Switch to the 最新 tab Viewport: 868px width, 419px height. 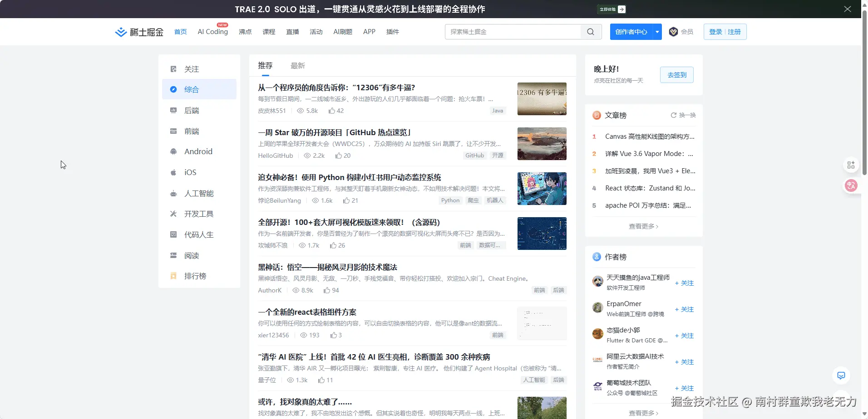coord(298,66)
